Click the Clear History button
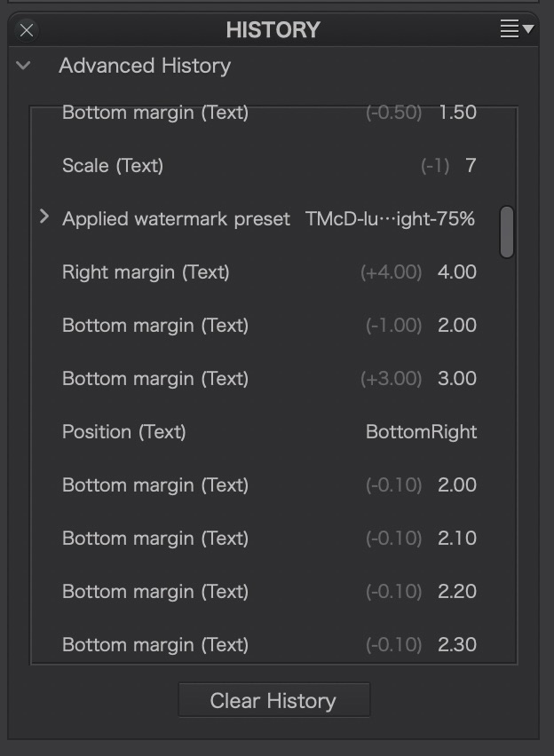The image size is (554, 756). coord(273,700)
